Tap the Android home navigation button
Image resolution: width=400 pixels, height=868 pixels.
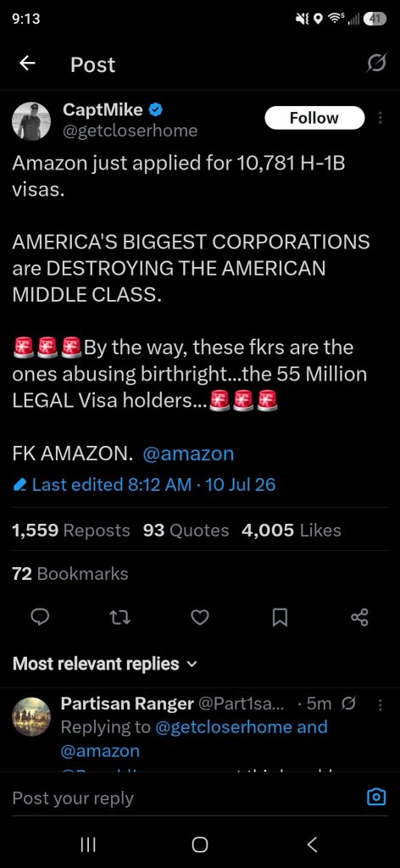(200, 844)
